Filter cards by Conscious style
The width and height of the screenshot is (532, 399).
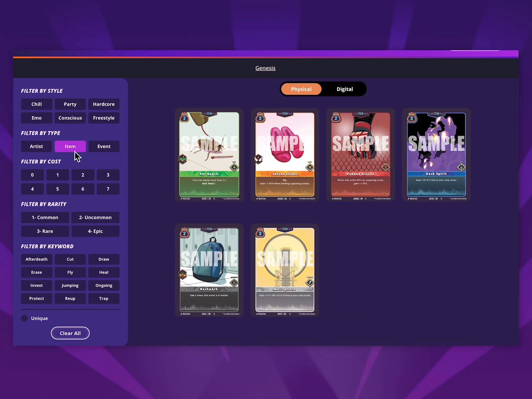pyautogui.click(x=70, y=118)
